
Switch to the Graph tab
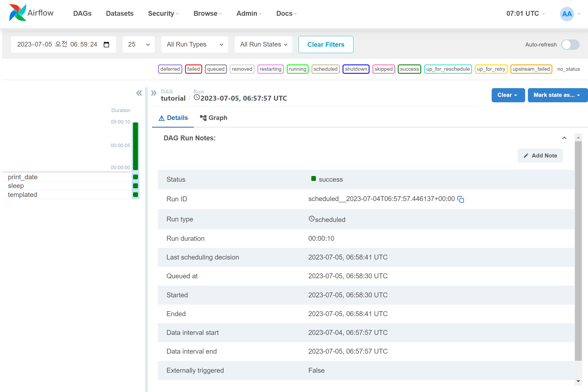(x=214, y=118)
